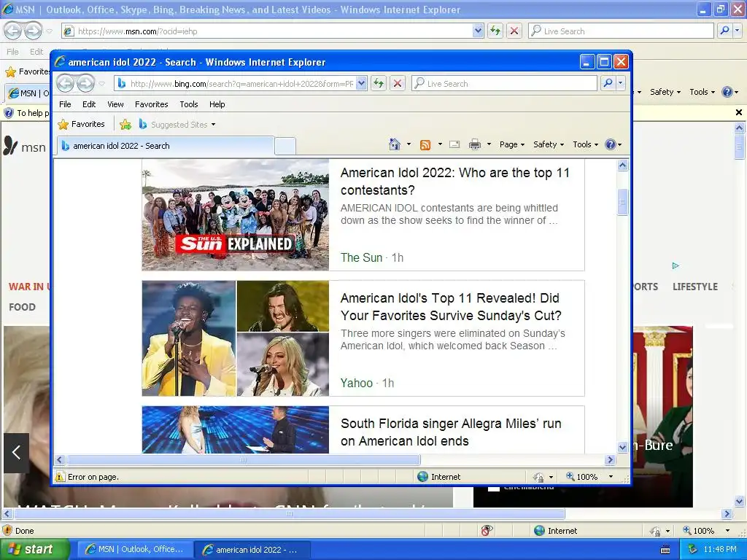747x560 pixels.
Task: Click search magnifier in MSN window
Action: (724, 31)
